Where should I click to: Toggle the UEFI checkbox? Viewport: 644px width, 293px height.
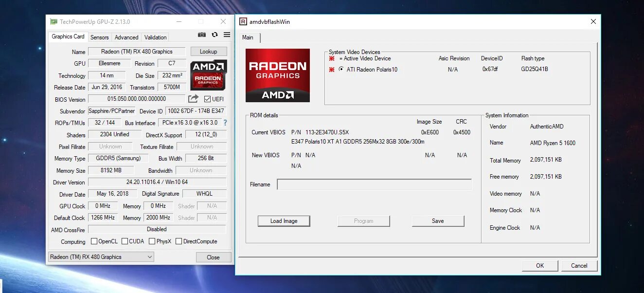[x=208, y=99]
